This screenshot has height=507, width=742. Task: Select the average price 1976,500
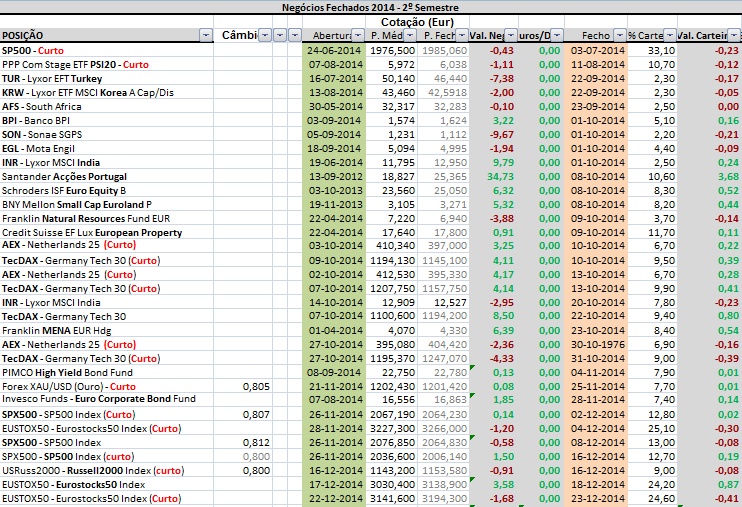pos(391,51)
